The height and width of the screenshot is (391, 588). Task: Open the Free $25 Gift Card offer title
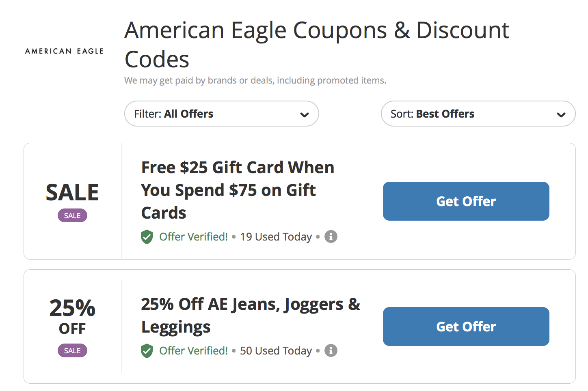tap(238, 190)
